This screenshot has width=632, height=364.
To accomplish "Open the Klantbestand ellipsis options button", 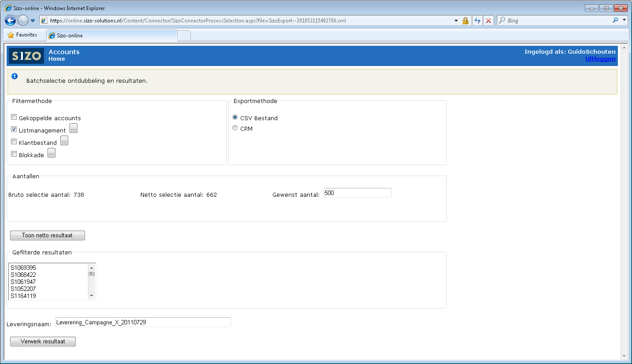I will point(64,140).
